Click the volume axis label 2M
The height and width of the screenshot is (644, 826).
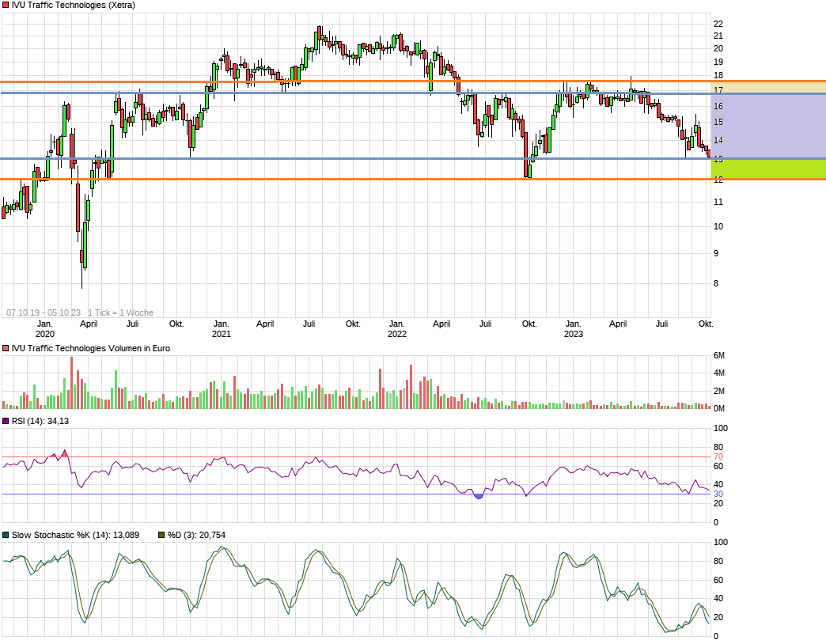pos(719,391)
